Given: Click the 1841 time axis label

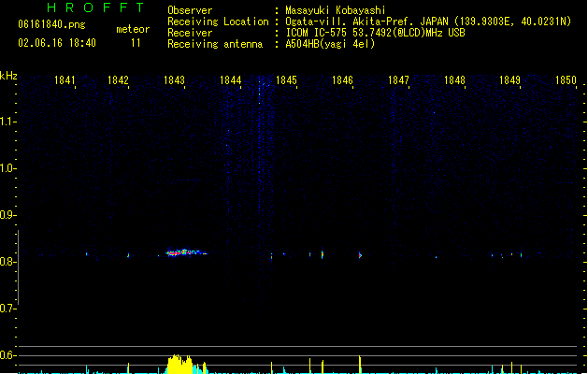Looking at the screenshot, I should 65,80.
